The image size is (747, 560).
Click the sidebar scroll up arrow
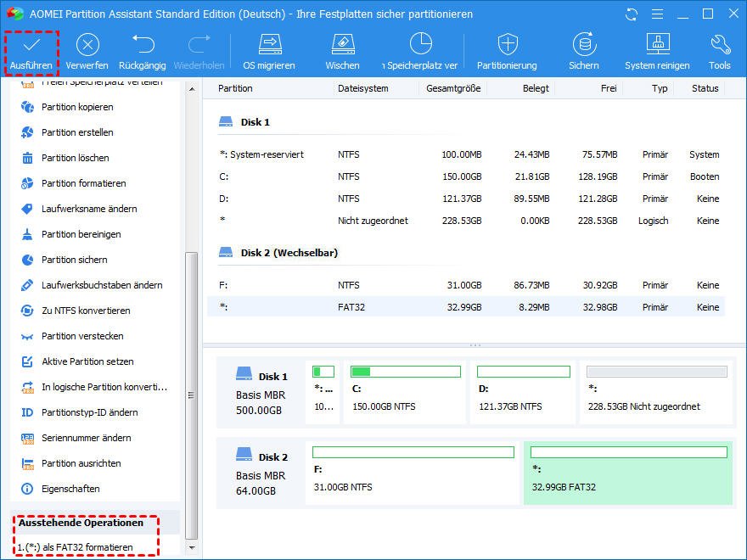pos(192,89)
